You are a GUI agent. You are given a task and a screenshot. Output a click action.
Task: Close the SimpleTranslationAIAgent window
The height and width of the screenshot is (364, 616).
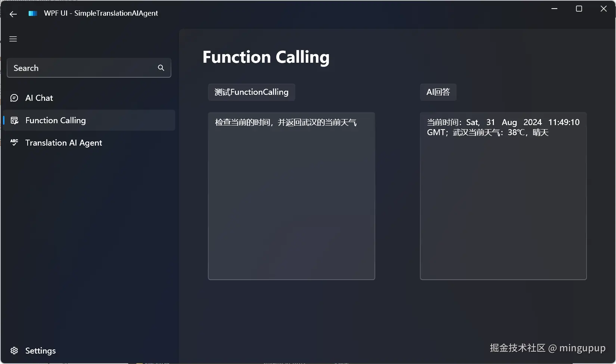tap(604, 9)
